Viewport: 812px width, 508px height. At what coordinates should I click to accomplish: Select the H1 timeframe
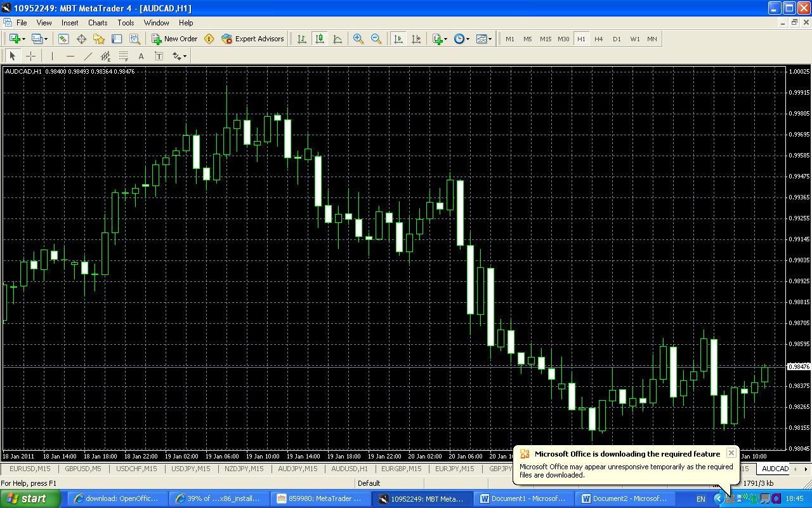(x=581, y=39)
